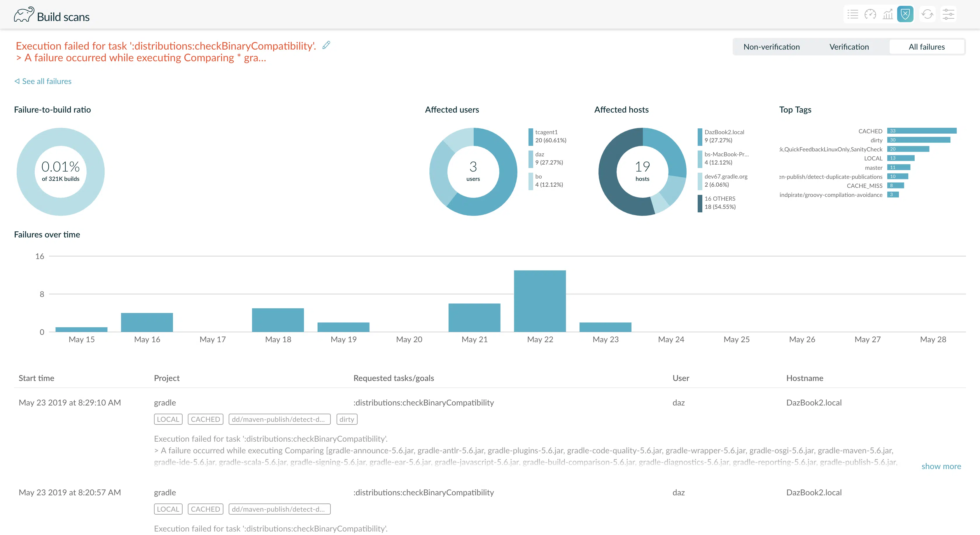
Task: Open the scan list view icon
Action: click(853, 15)
